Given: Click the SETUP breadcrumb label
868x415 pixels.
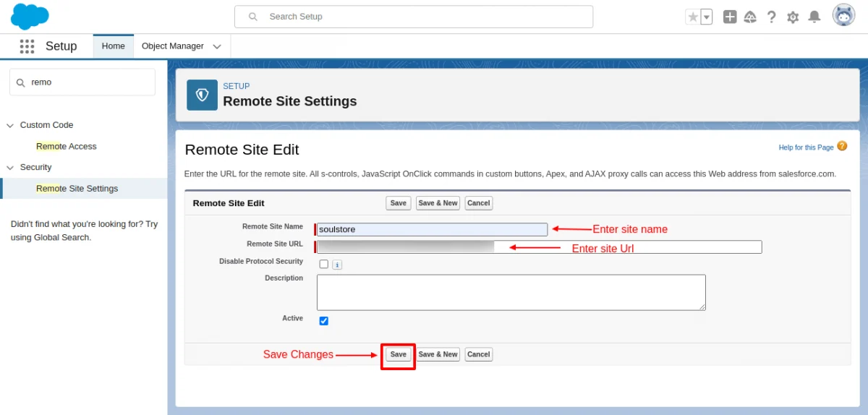Looking at the screenshot, I should point(237,86).
